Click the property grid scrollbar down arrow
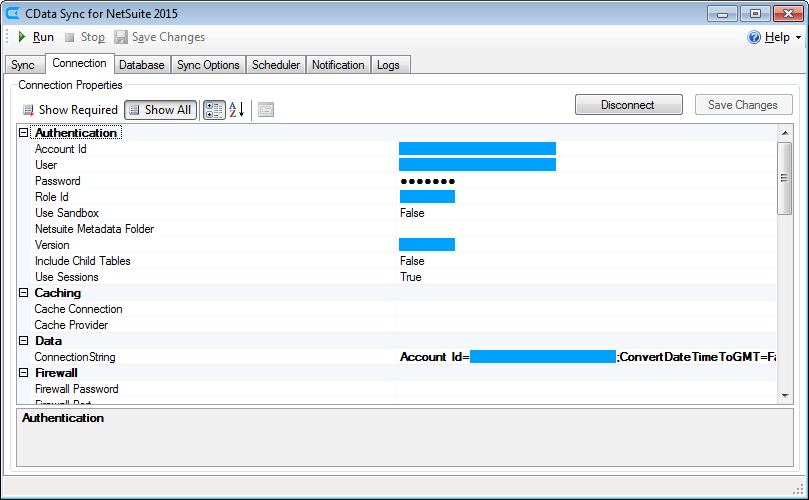Screen dimensions: 809x500 point(785,395)
